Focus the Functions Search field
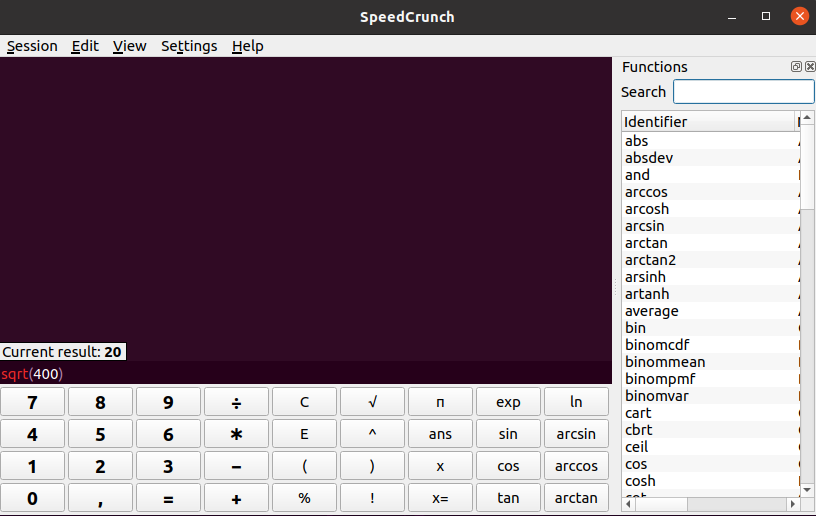The height and width of the screenshot is (516, 816). (x=744, y=92)
